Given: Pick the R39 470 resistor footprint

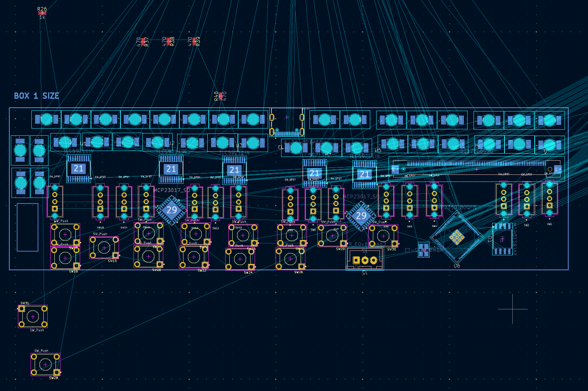Looking at the screenshot, I should 194,41.
